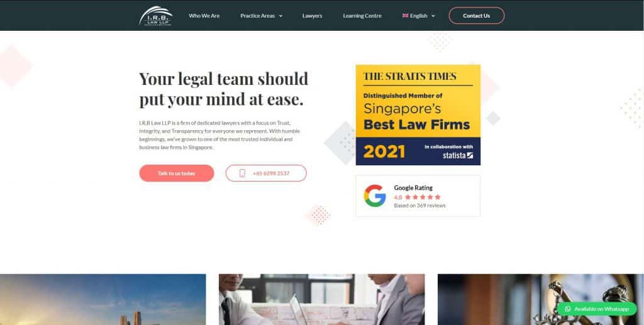This screenshot has width=644, height=325.
Task: Open the Available on Whatsapp chat button
Action: click(597, 309)
